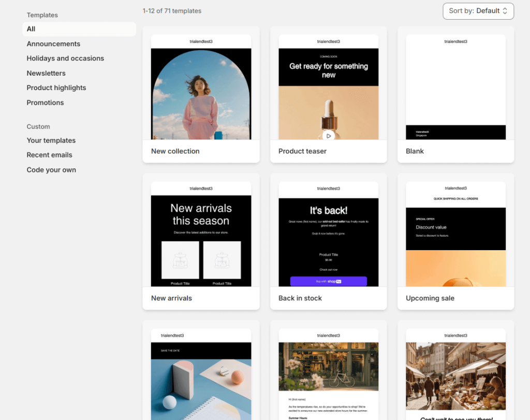Screen dimensions: 530x420
Task: Select the street market event template
Action: (455, 374)
